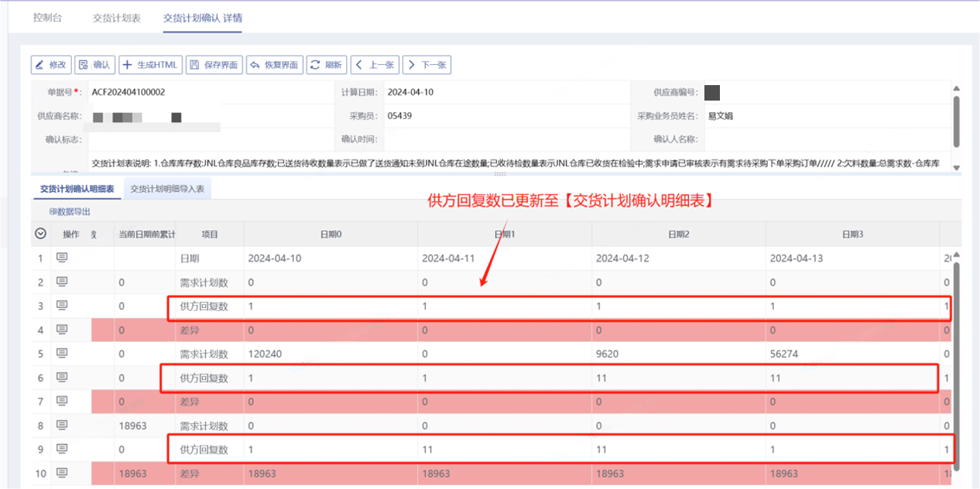
Task: Click scroll-up arrow of the form panel
Action: tap(957, 88)
